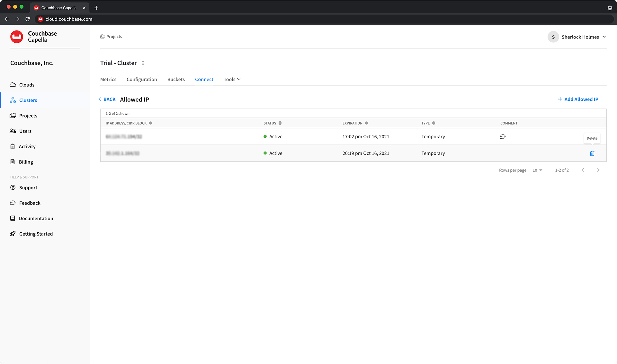Viewport: 617px width, 364px height.
Task: Open Documentation in the sidebar
Action: point(32,218)
